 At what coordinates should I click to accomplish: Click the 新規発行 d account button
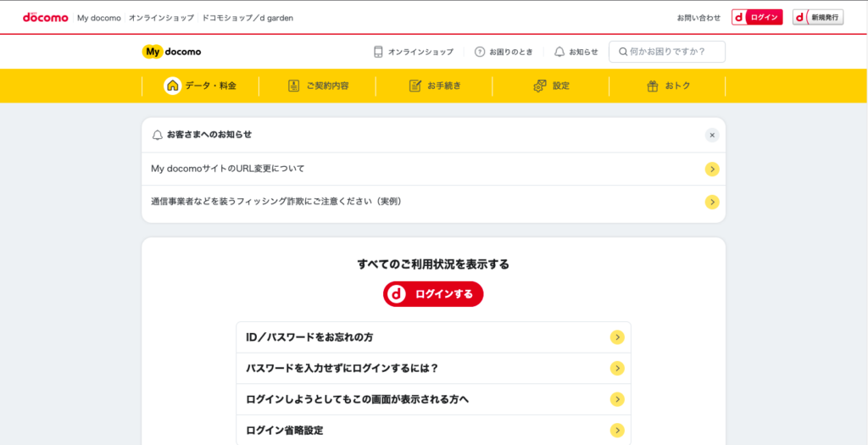pyautogui.click(x=818, y=17)
